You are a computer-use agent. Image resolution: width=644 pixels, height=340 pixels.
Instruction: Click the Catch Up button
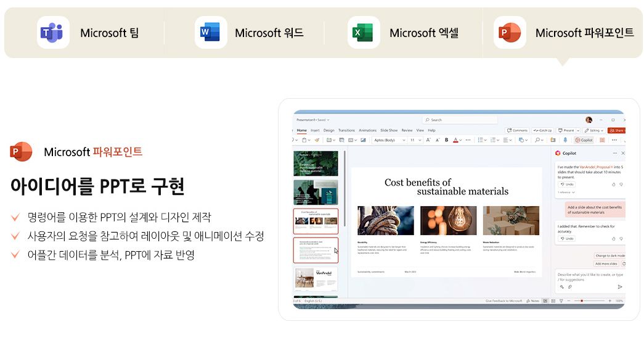click(x=543, y=130)
